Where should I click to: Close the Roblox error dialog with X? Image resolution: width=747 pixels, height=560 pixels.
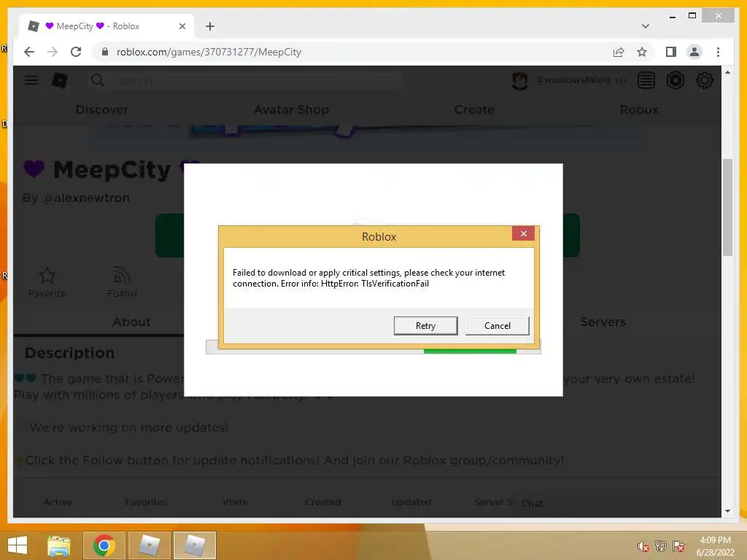pos(523,233)
